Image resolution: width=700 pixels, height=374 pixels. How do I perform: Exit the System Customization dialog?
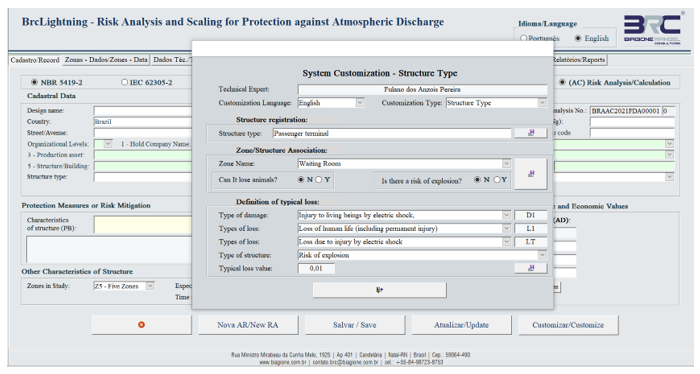(379, 290)
